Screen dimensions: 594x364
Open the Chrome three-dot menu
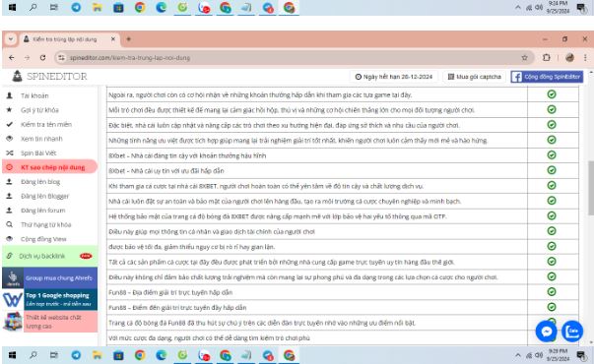tap(585, 57)
